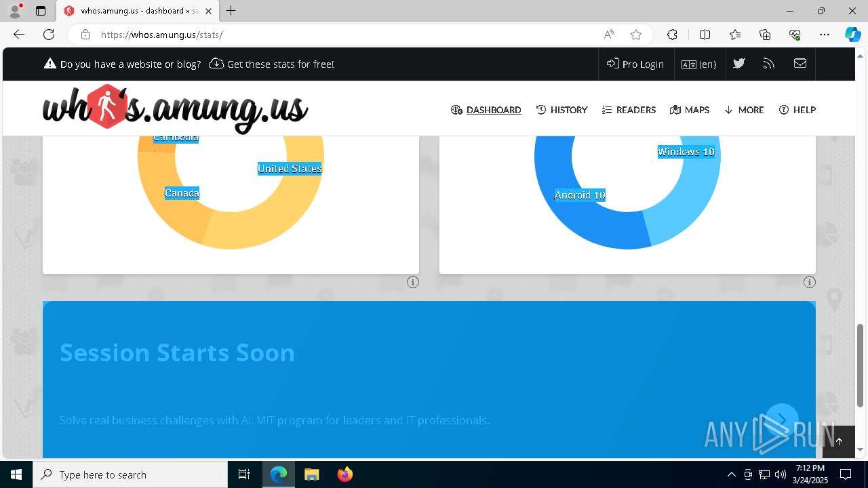This screenshot has width=868, height=488.
Task: Click the ad's next arrow button
Action: click(x=781, y=420)
